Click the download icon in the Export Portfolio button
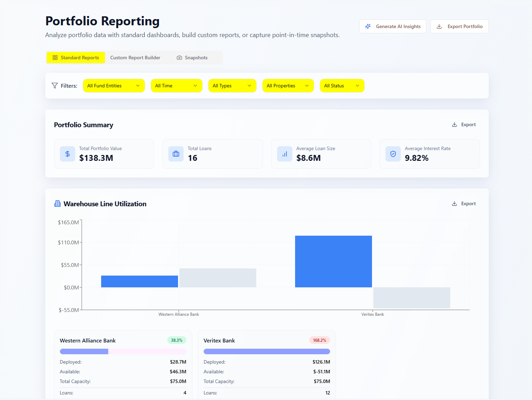 440,26
